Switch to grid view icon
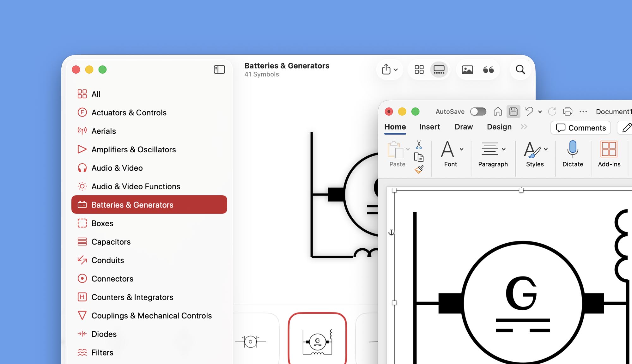632x364 pixels. click(x=419, y=70)
